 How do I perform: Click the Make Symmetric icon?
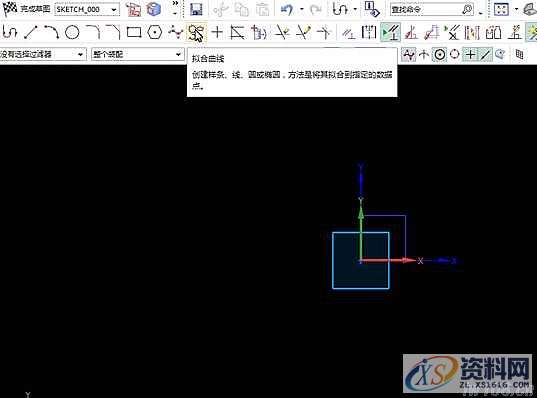pyautogui.click(x=369, y=33)
